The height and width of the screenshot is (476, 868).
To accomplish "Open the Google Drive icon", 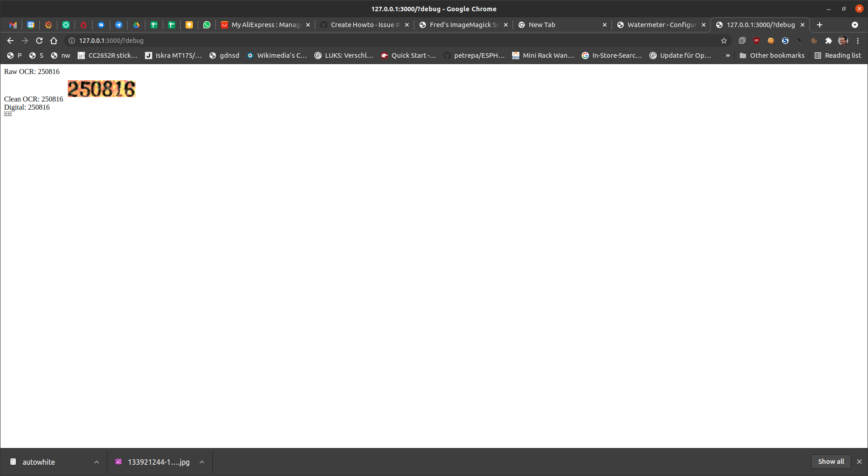I will click(x=136, y=25).
